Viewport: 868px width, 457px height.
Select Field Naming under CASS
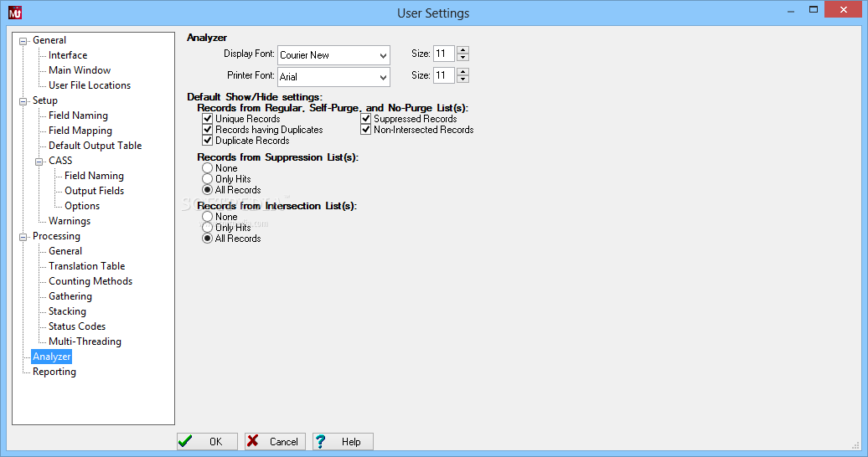pyautogui.click(x=94, y=176)
